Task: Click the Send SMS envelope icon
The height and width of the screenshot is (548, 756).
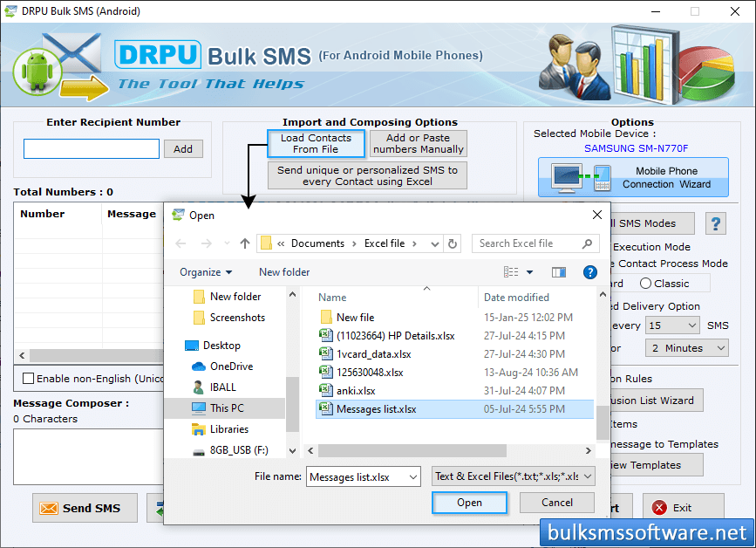Action: point(49,508)
